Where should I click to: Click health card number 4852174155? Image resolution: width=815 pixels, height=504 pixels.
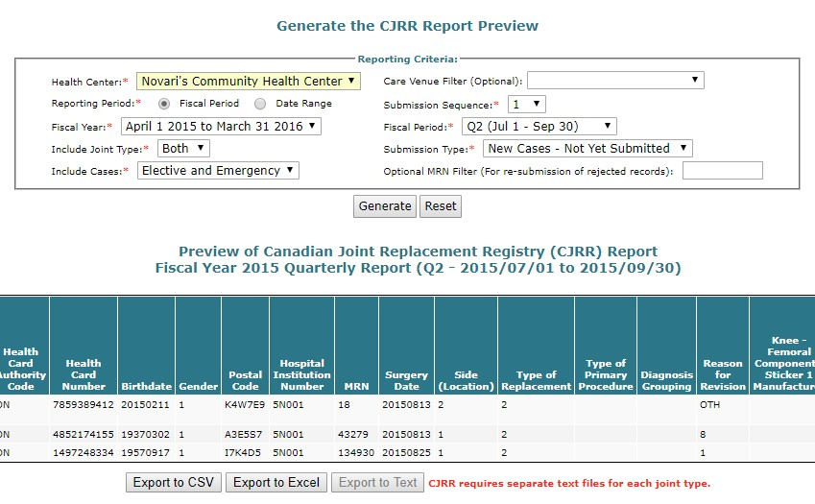(84, 434)
